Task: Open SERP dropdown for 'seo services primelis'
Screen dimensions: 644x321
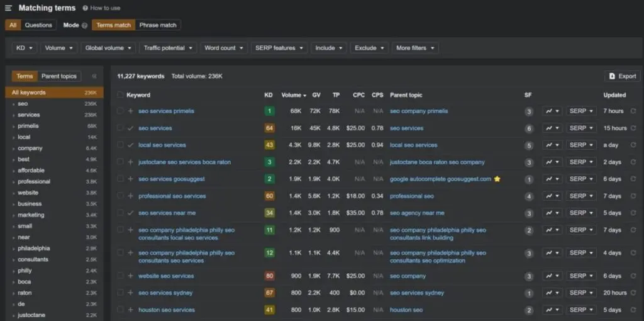Action: (x=581, y=111)
